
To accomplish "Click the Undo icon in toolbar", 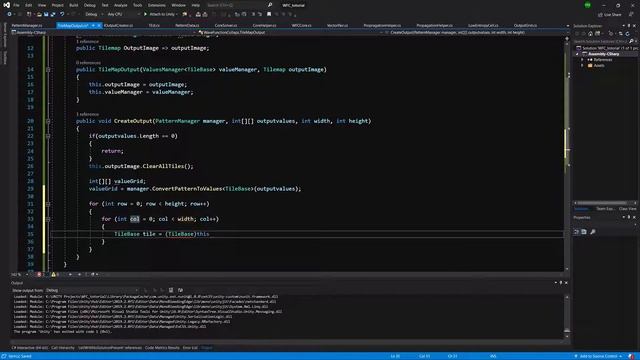I will [x=62, y=14].
